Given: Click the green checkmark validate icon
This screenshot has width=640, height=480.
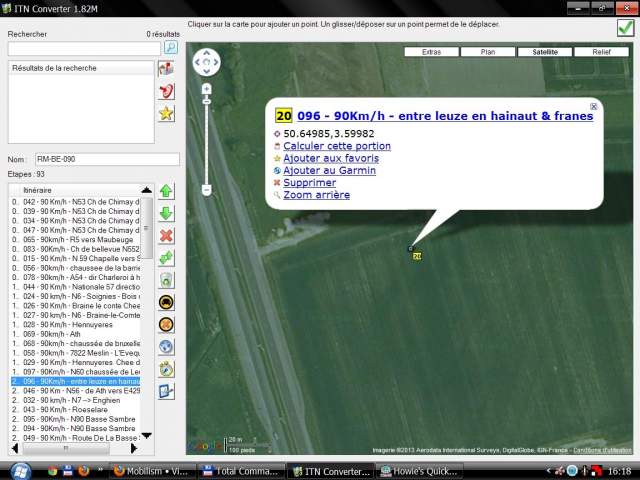Looking at the screenshot, I should (x=625, y=28).
